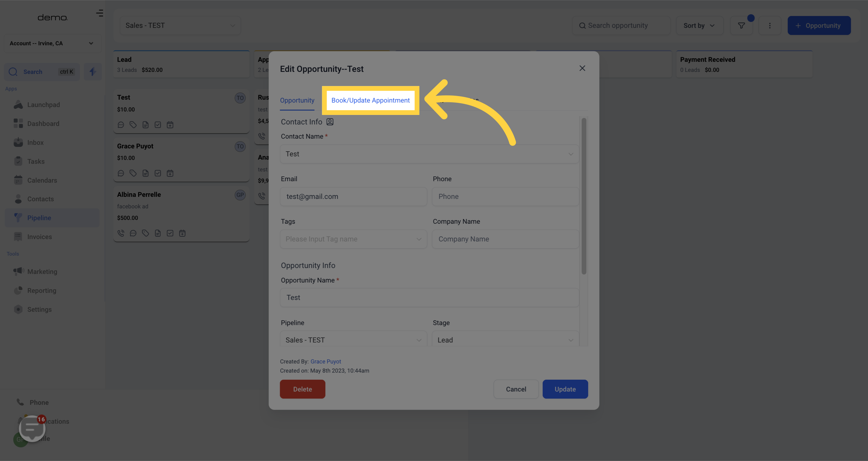Click the Company Name input field
The height and width of the screenshot is (461, 868).
pyautogui.click(x=505, y=239)
